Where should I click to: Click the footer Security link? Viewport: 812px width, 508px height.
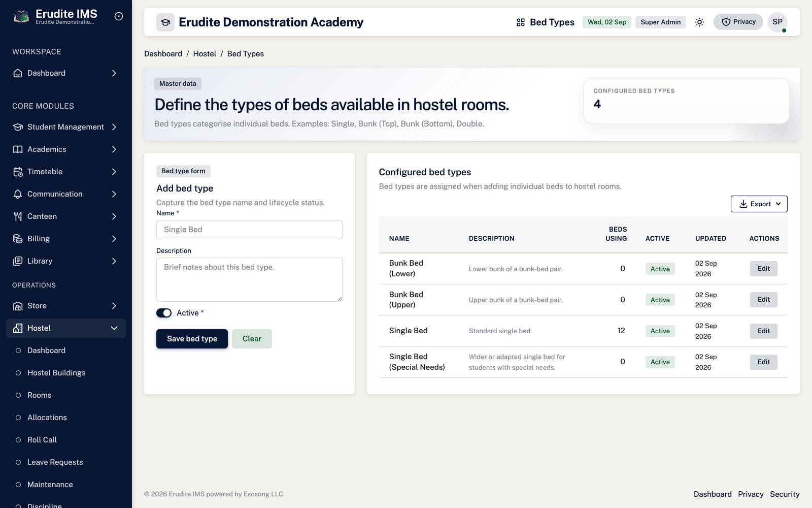pyautogui.click(x=785, y=494)
